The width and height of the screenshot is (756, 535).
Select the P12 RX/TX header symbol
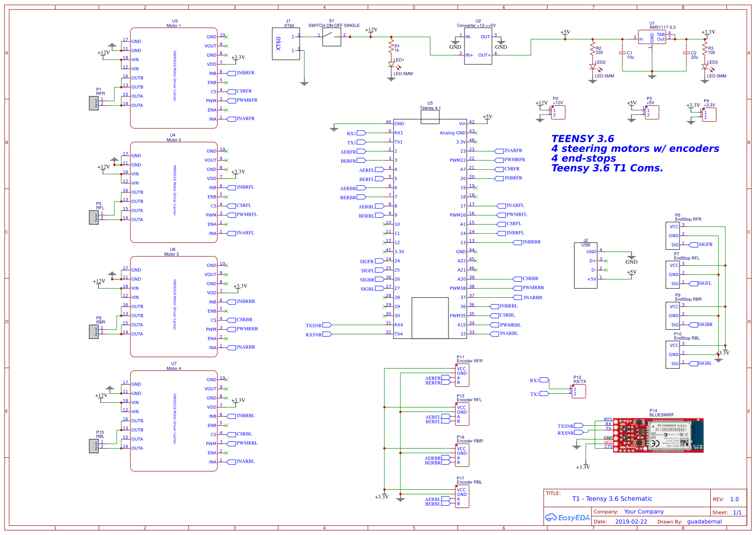pos(578,391)
